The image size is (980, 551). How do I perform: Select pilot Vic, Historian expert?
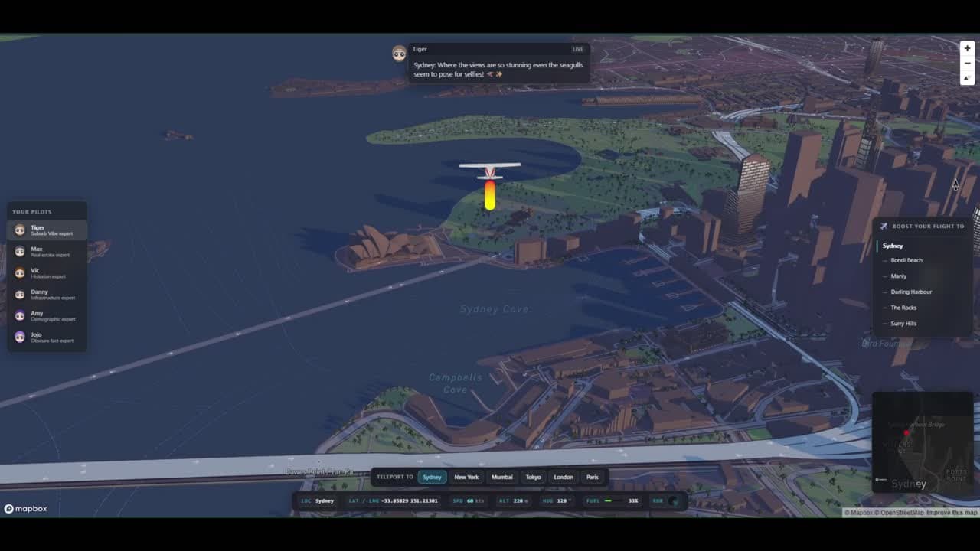coord(47,272)
